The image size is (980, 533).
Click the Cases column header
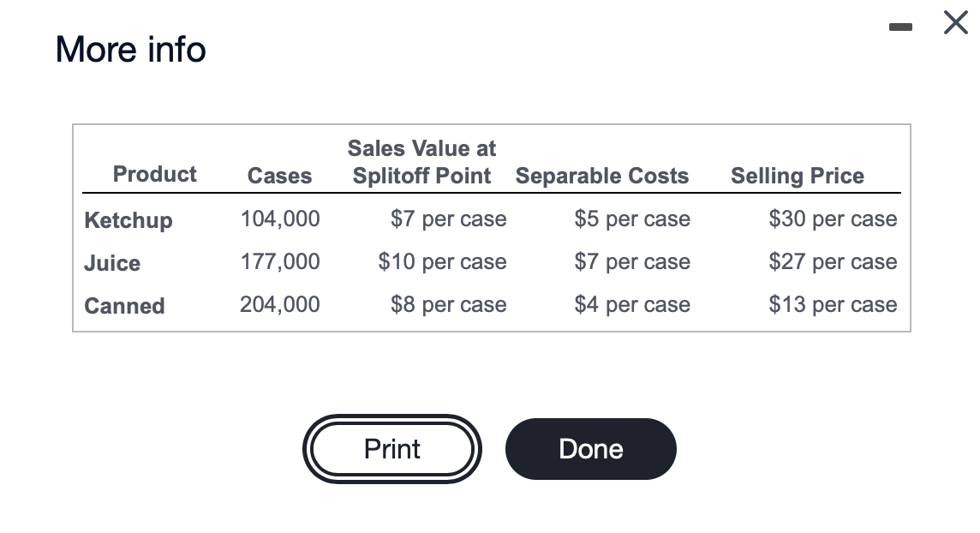tap(279, 175)
